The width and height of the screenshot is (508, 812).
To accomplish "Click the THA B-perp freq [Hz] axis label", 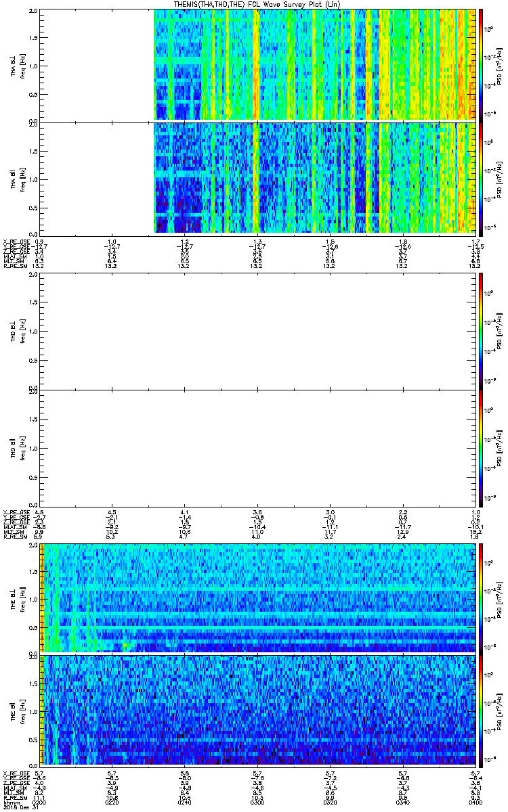I will click(x=22, y=66).
